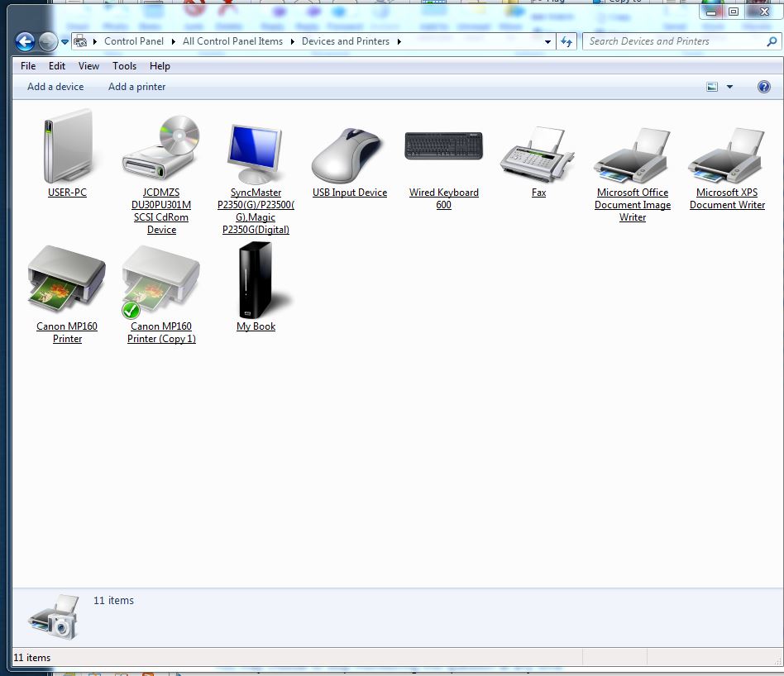Select the Fax machine icon
784x676 pixels.
point(538,155)
